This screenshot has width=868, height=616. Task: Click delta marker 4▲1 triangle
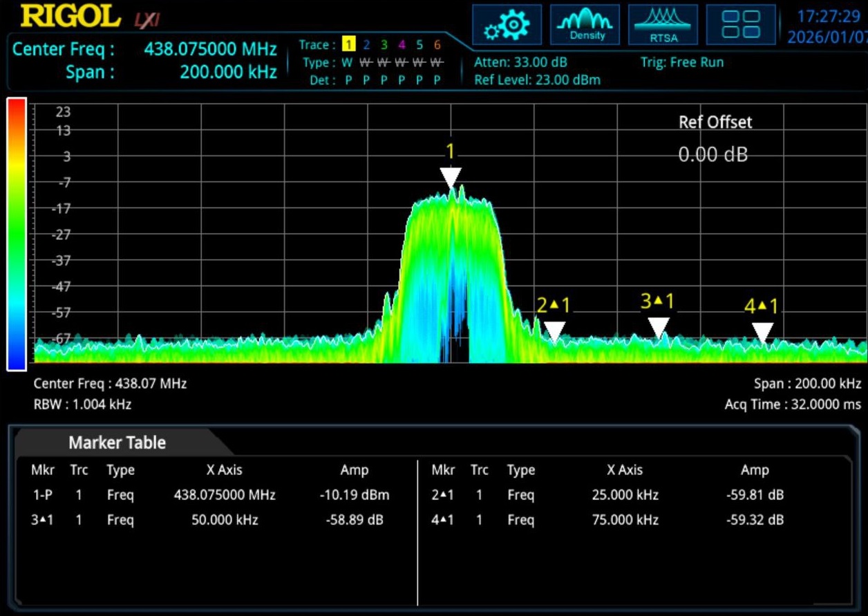pyautogui.click(x=762, y=333)
